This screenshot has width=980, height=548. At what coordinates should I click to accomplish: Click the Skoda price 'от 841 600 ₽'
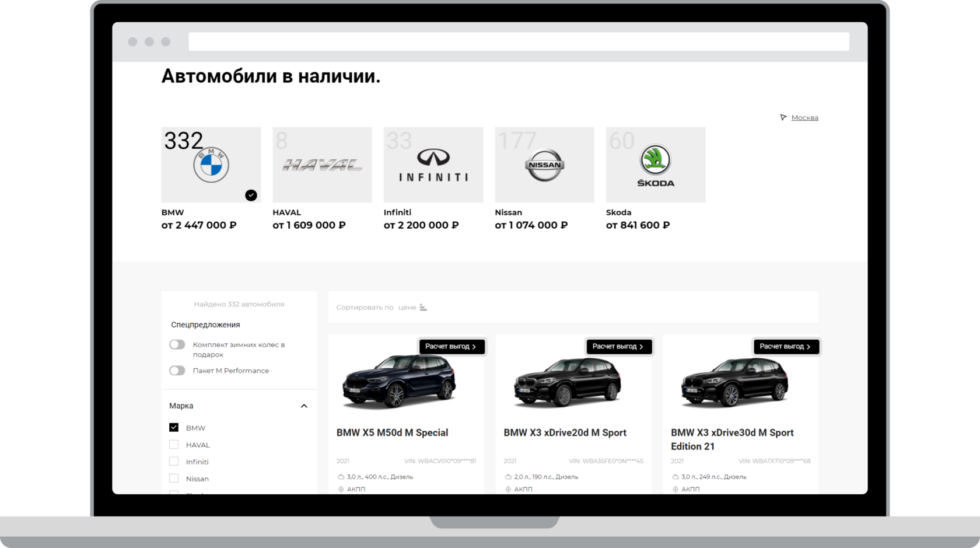pyautogui.click(x=638, y=225)
